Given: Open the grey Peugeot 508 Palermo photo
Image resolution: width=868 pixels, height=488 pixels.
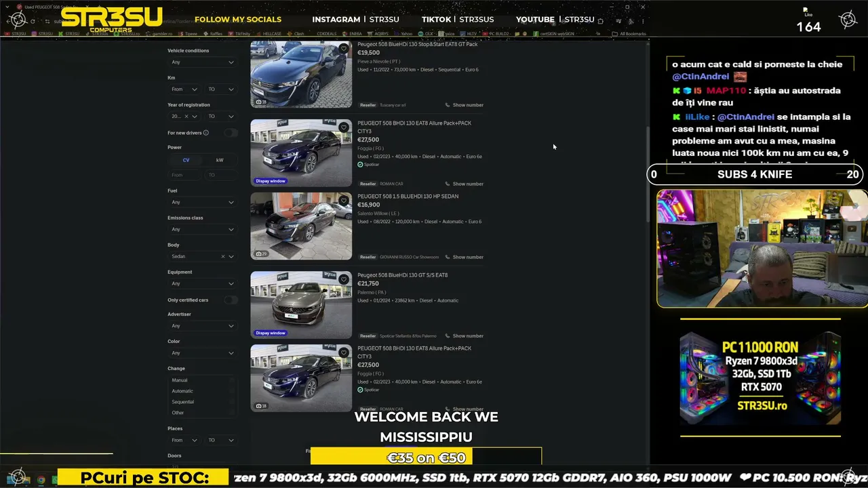Looking at the screenshot, I should pos(301,305).
